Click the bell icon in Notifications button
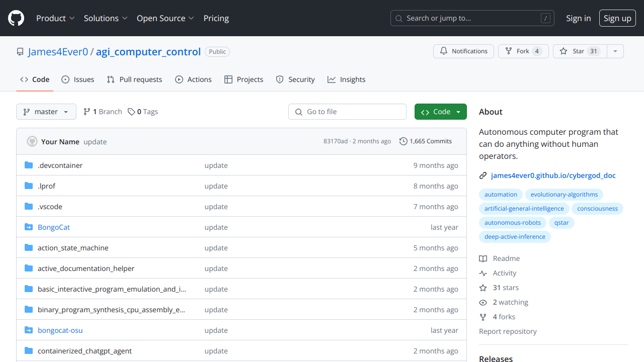This screenshot has height=362, width=644. click(444, 51)
